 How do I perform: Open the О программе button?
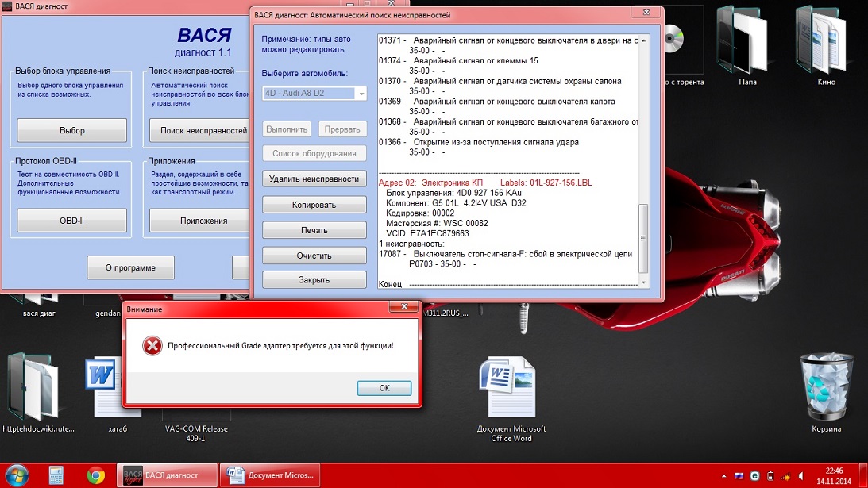(130, 267)
